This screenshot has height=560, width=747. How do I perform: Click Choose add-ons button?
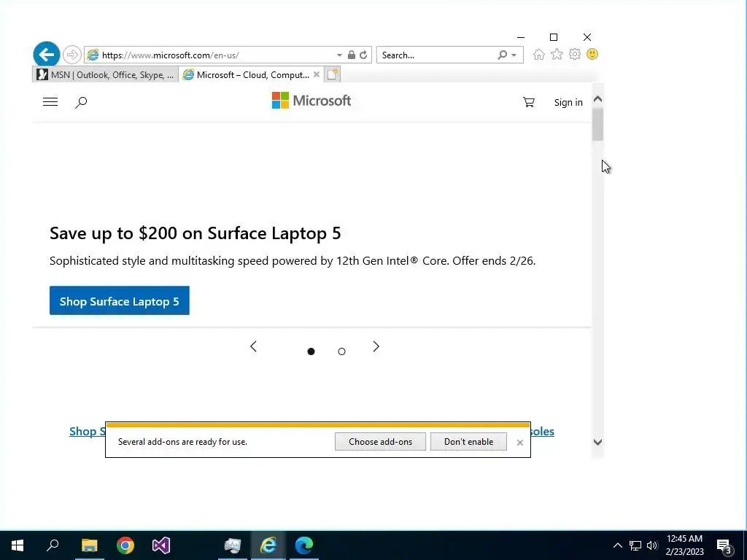(x=380, y=441)
